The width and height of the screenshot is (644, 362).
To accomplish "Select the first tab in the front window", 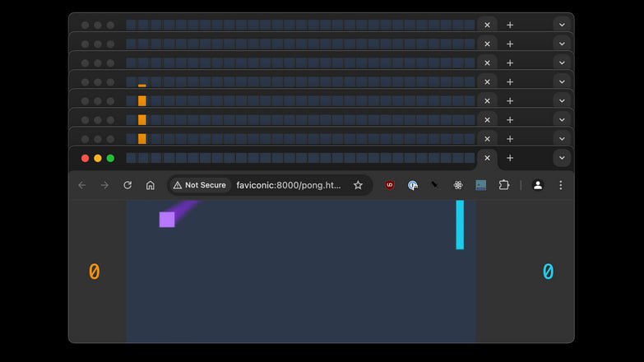I will click(131, 158).
